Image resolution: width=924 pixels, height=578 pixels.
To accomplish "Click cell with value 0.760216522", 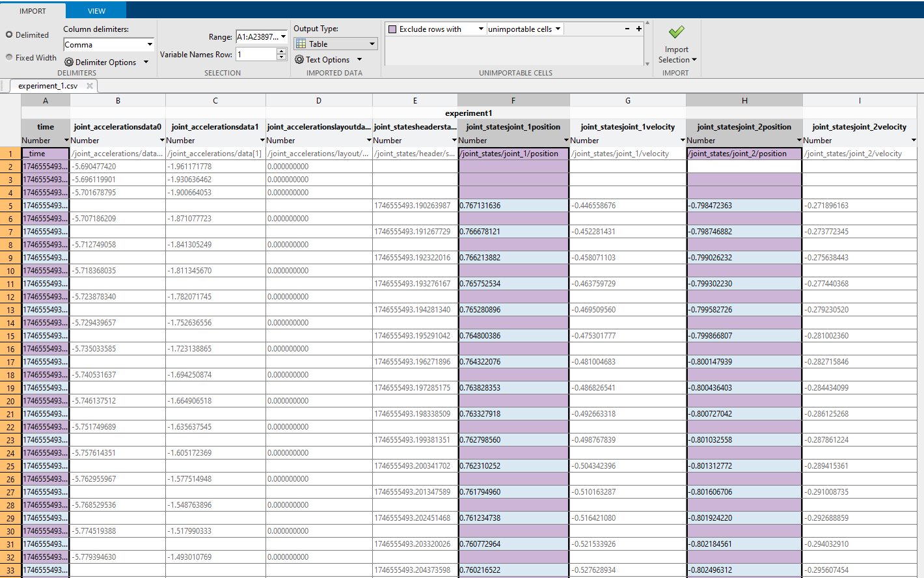I will pyautogui.click(x=513, y=570).
